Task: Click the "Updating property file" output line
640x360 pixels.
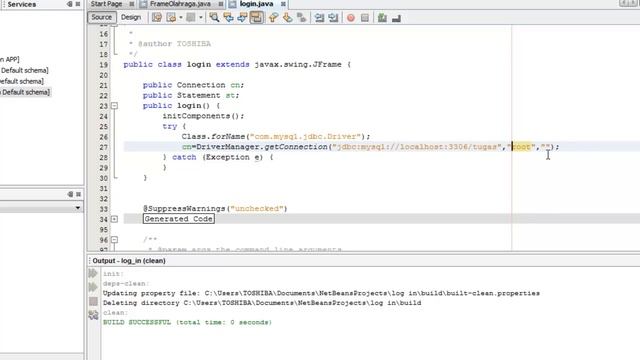Action: [321, 293]
